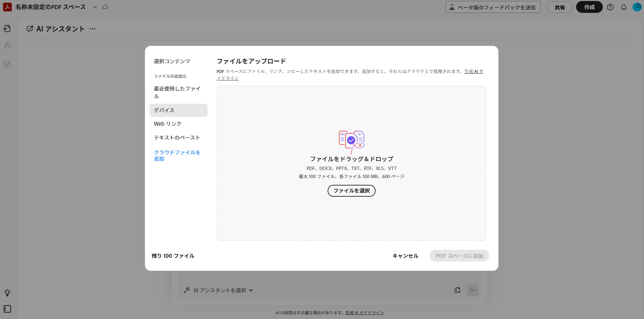This screenshot has height=319, width=644.
Task: Toggle the sidebar panel icon at bottom left
Action: click(7, 309)
